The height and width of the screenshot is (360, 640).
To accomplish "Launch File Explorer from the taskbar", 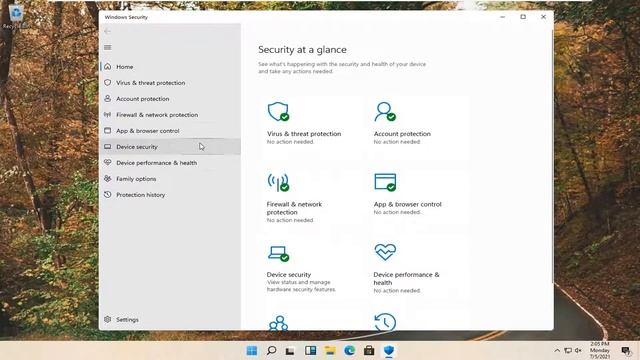I will click(x=330, y=351).
